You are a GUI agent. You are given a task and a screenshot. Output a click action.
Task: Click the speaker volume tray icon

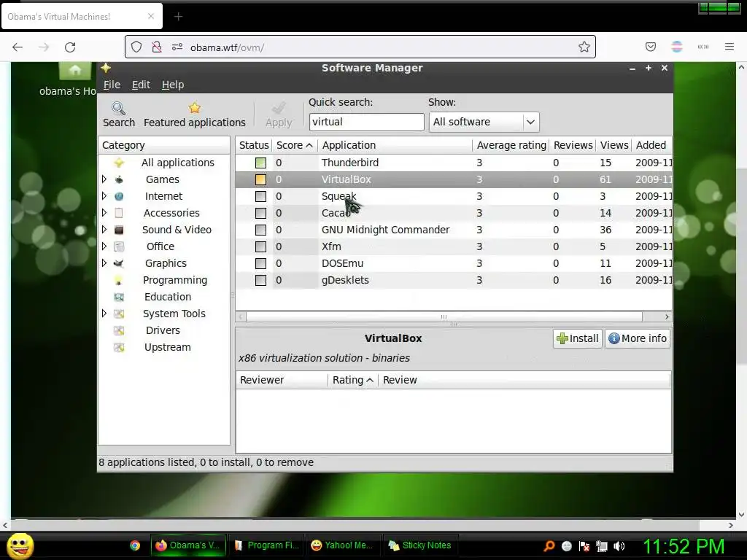[619, 546]
